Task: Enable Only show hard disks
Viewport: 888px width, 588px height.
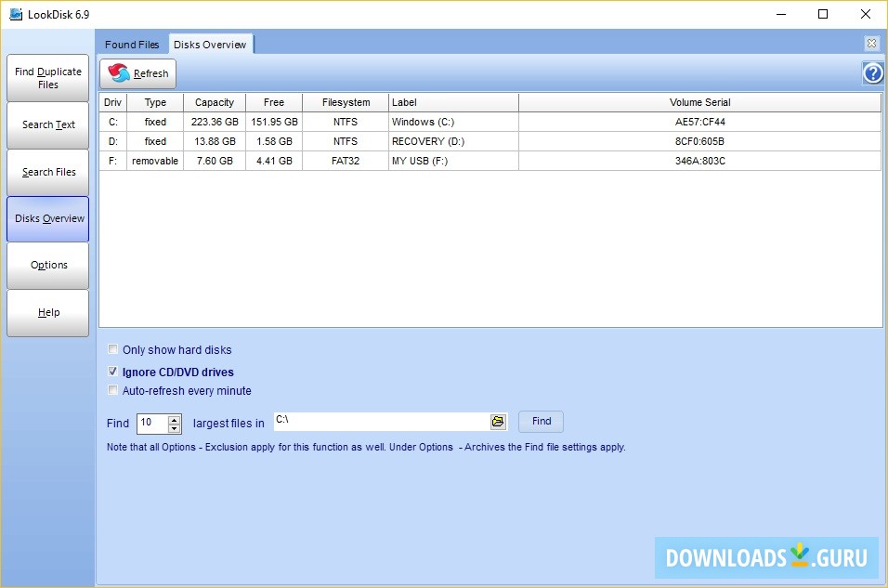Action: click(x=112, y=349)
